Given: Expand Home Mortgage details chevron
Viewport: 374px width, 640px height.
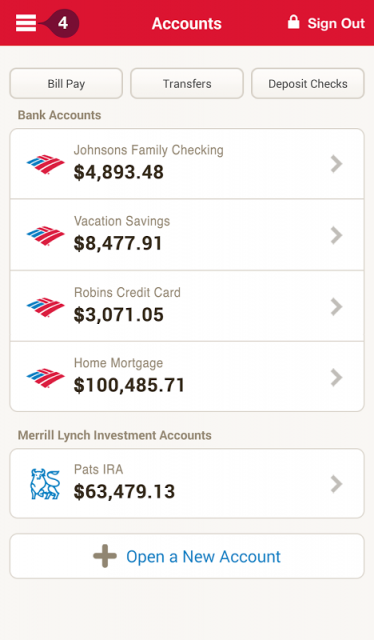Looking at the screenshot, I should (x=336, y=378).
